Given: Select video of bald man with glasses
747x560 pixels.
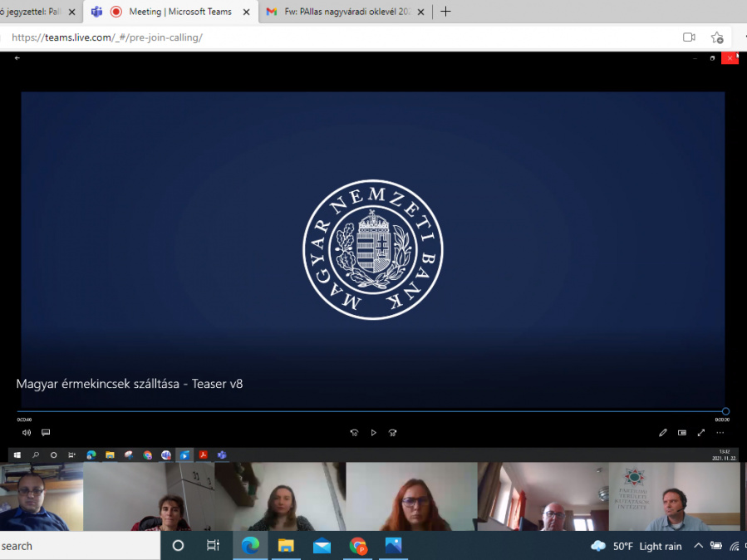Looking at the screenshot, I should coord(543,496).
